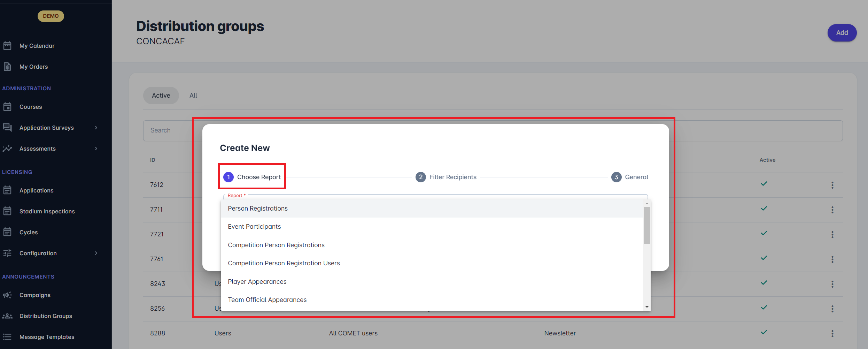
Task: Click the Message Templates list icon
Action: 7,337
